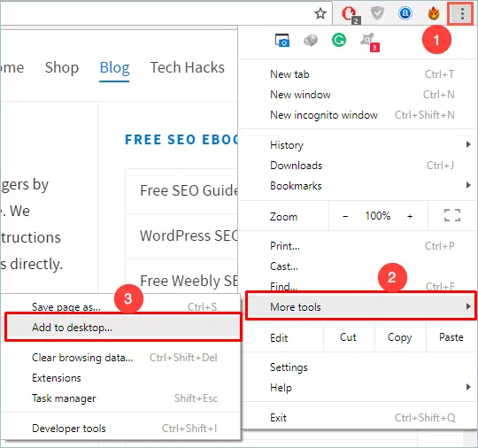Open the WordPress SEO link

189,236
